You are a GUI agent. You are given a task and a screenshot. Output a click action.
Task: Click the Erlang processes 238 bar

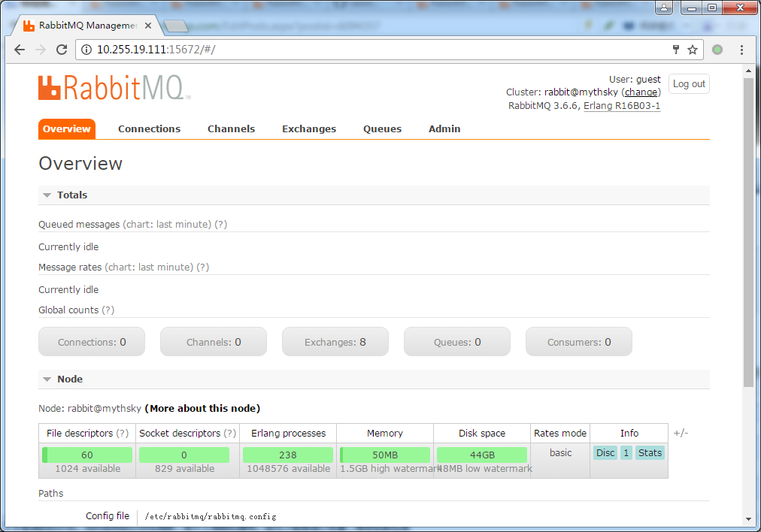point(288,455)
